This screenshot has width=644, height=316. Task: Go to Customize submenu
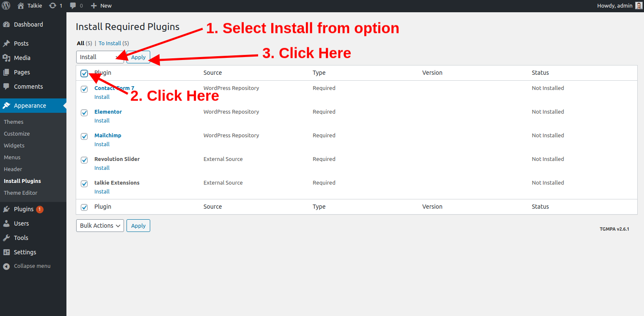pyautogui.click(x=17, y=133)
